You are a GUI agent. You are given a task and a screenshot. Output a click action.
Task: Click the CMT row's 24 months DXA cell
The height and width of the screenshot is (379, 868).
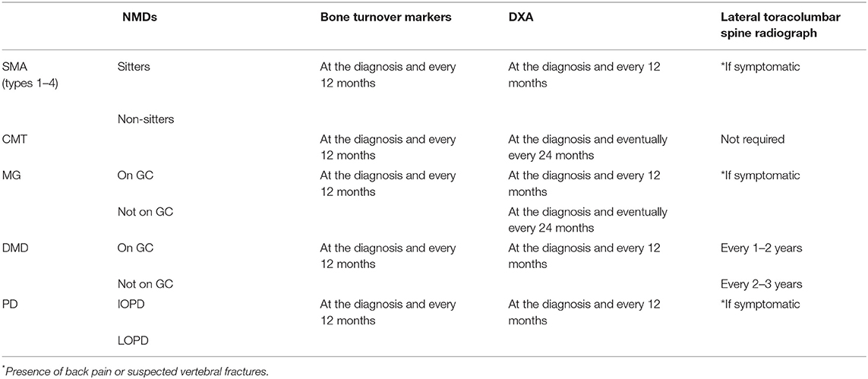(x=588, y=147)
